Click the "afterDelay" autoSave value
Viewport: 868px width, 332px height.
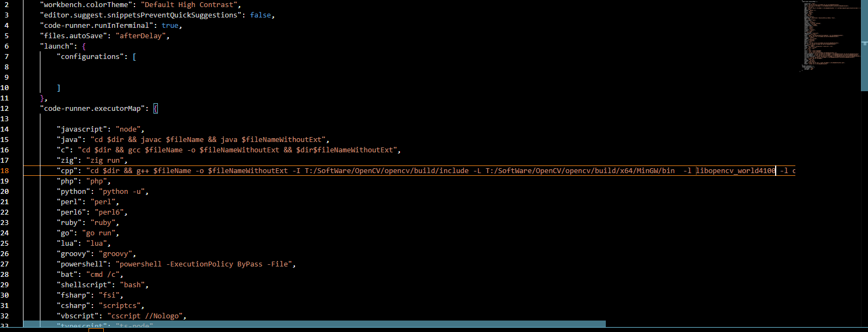tap(140, 35)
